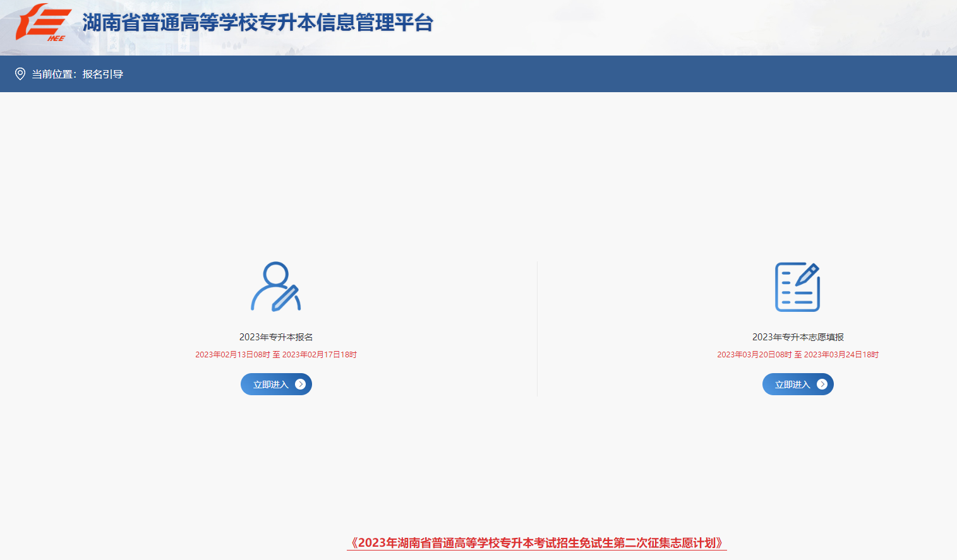The height and width of the screenshot is (560, 957).
Task: Enter 2023年专升本报名 via 立即进入 button
Action: coord(276,384)
